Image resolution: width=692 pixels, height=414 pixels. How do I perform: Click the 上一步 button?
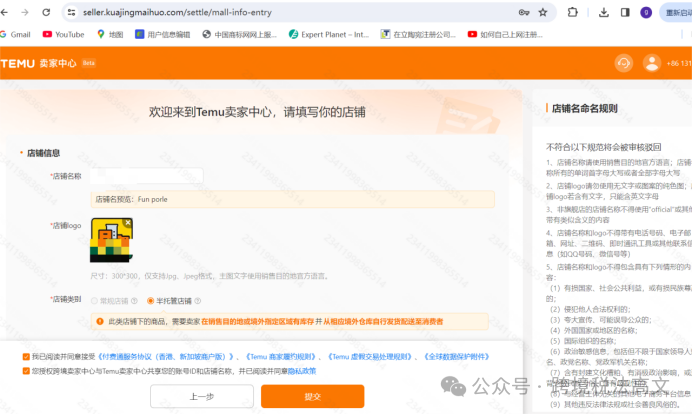click(202, 396)
